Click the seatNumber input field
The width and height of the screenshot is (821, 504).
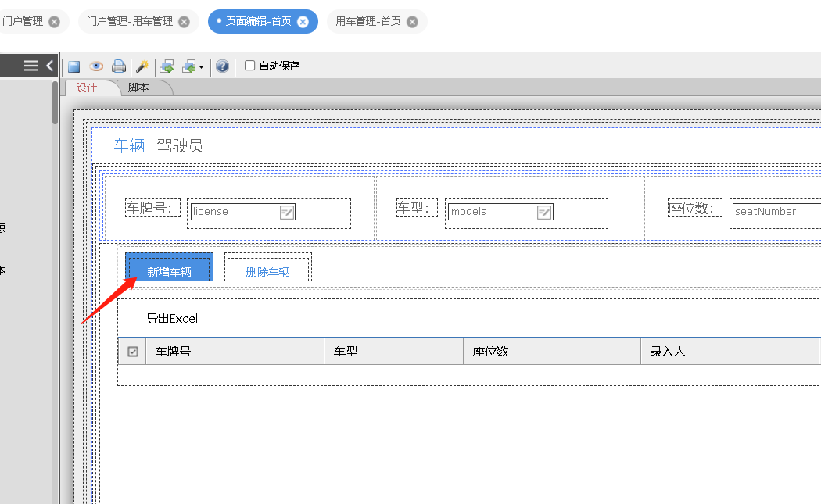click(x=776, y=212)
